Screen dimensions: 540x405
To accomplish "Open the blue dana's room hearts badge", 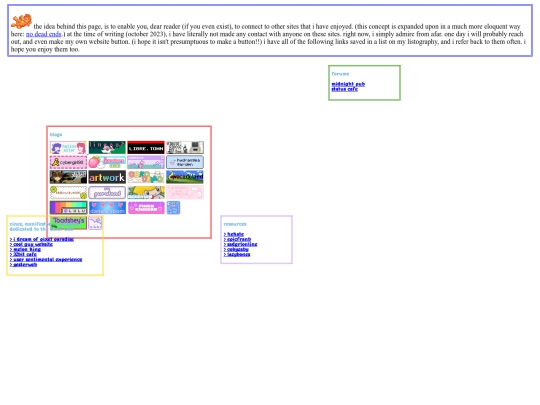I will pos(107,208).
